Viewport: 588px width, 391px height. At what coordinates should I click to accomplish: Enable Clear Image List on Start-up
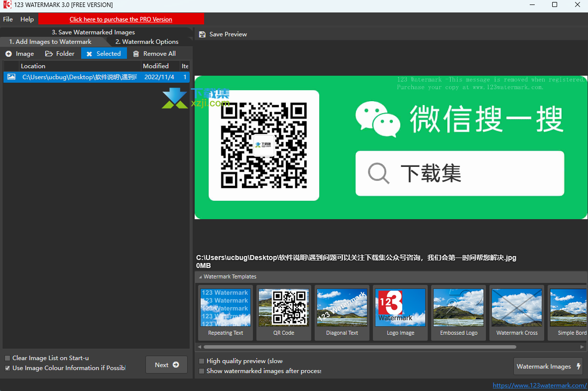tap(7, 358)
